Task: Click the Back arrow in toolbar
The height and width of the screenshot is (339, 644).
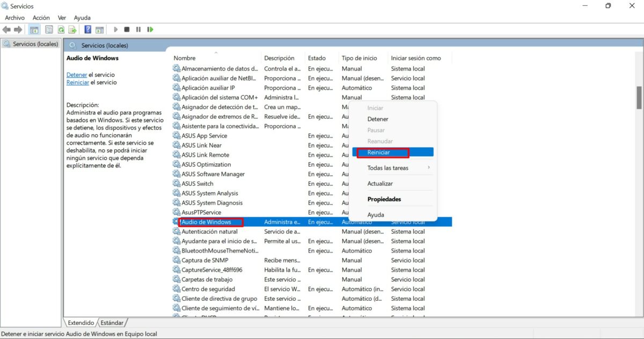Action: click(6, 30)
